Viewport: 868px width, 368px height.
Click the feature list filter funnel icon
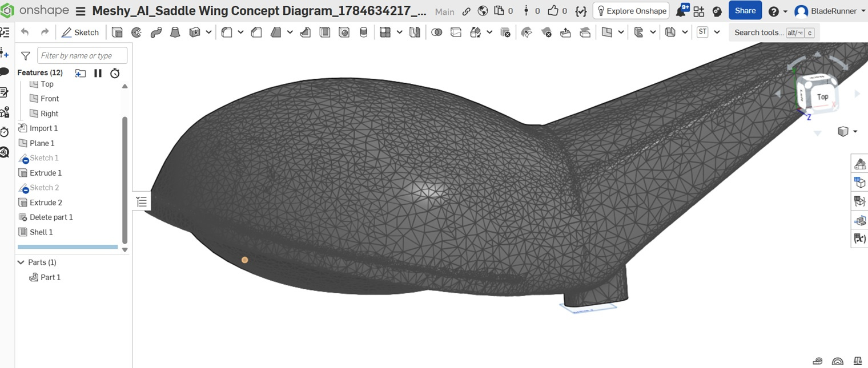(x=25, y=55)
